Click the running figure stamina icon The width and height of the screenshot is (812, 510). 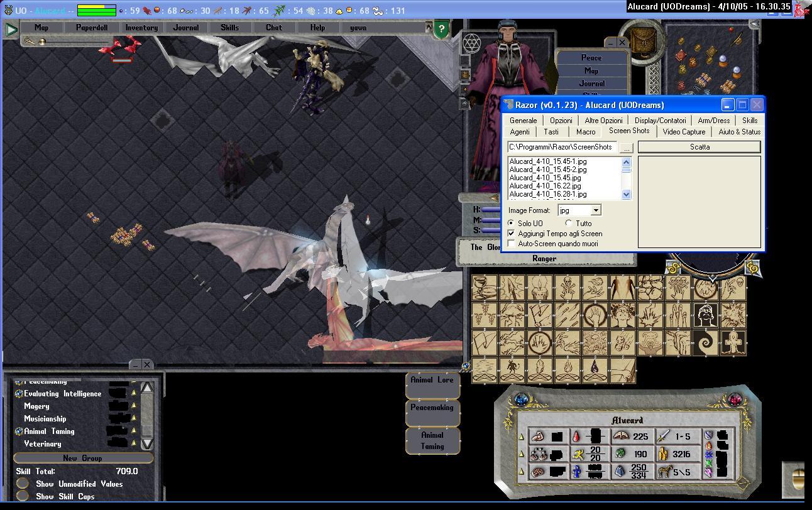[578, 455]
